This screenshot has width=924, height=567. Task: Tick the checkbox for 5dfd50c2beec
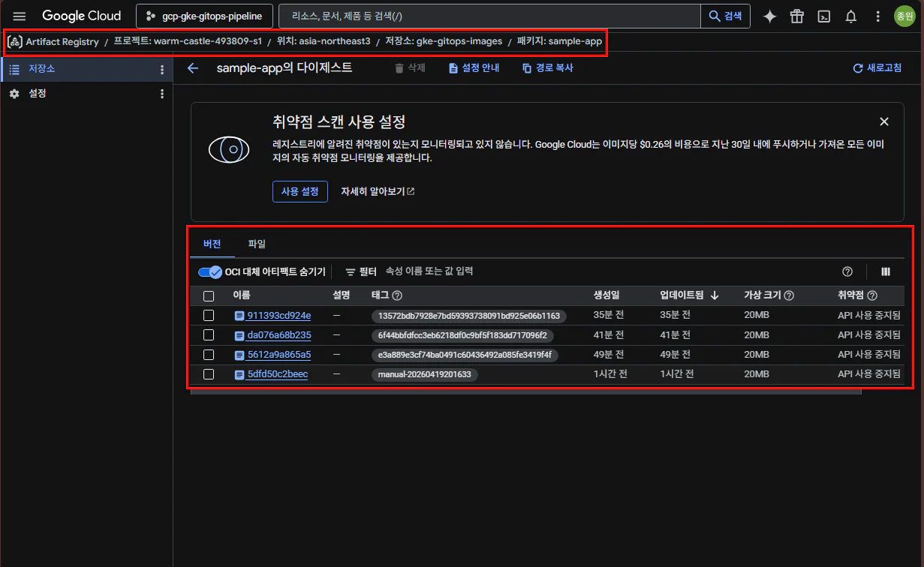pyautogui.click(x=209, y=374)
